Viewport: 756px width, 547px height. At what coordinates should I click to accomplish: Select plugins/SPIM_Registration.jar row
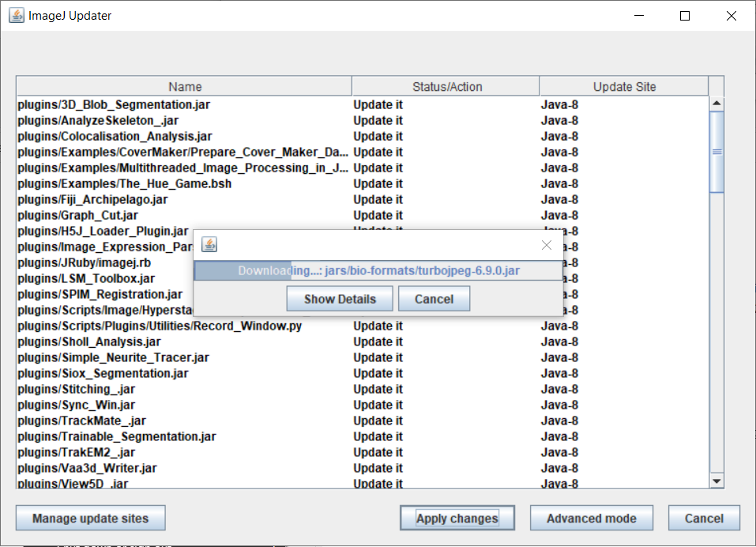click(x=100, y=295)
